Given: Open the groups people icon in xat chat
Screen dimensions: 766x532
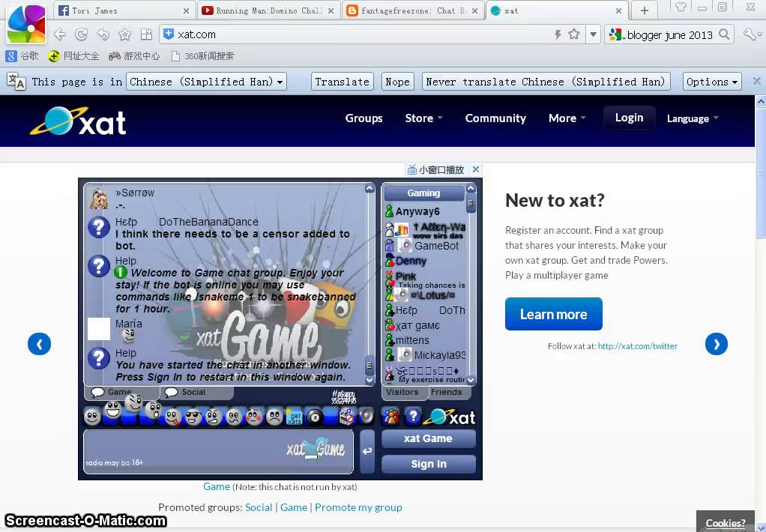Looking at the screenshot, I should [390, 416].
